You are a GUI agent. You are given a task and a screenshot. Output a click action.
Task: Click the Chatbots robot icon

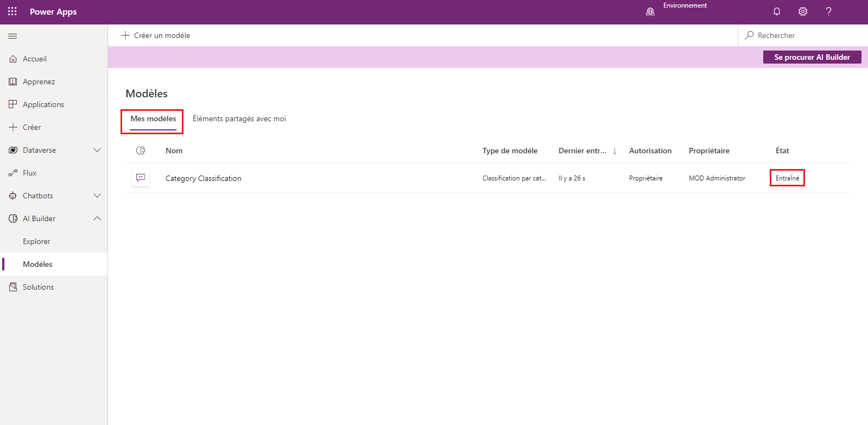point(13,196)
